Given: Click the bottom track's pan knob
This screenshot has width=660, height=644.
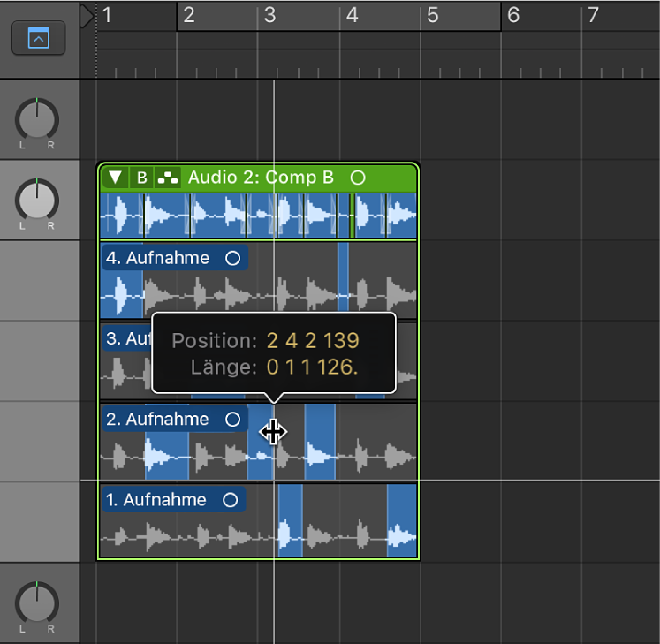Looking at the screenshot, I should coord(37,602).
